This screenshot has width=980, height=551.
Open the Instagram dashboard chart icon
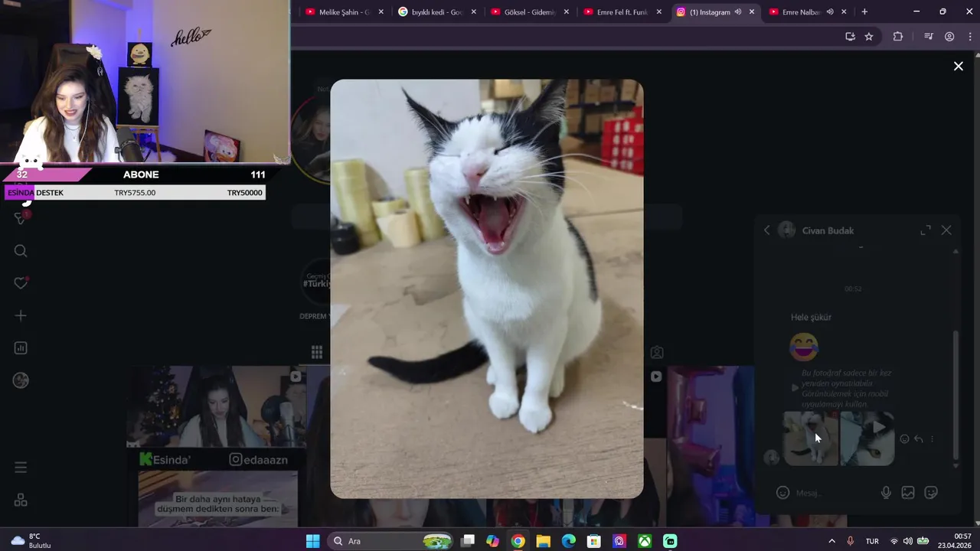21,347
